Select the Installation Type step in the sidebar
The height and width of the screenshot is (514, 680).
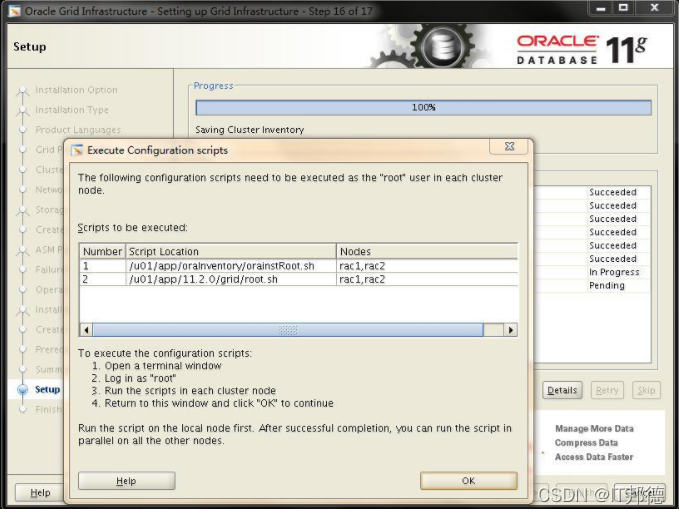(x=72, y=110)
